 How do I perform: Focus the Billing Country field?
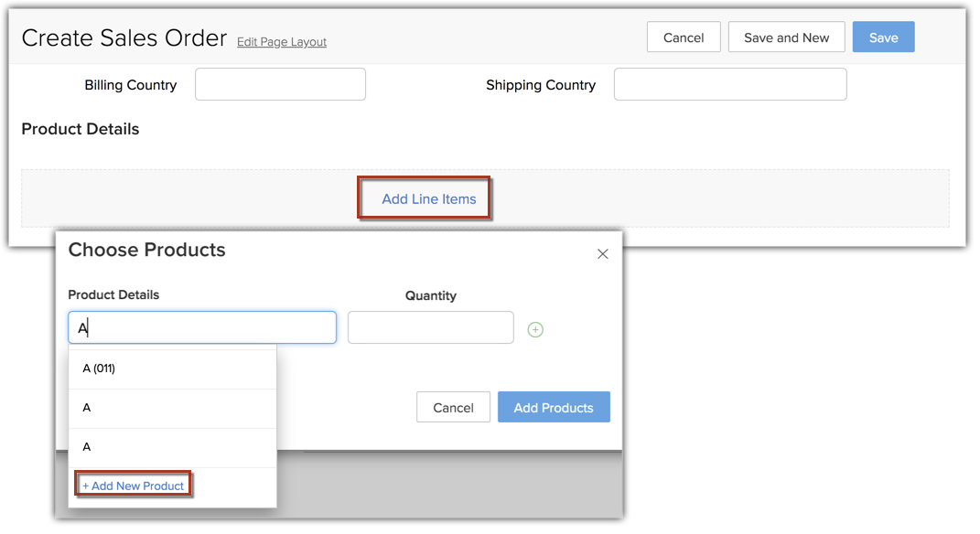tap(280, 84)
